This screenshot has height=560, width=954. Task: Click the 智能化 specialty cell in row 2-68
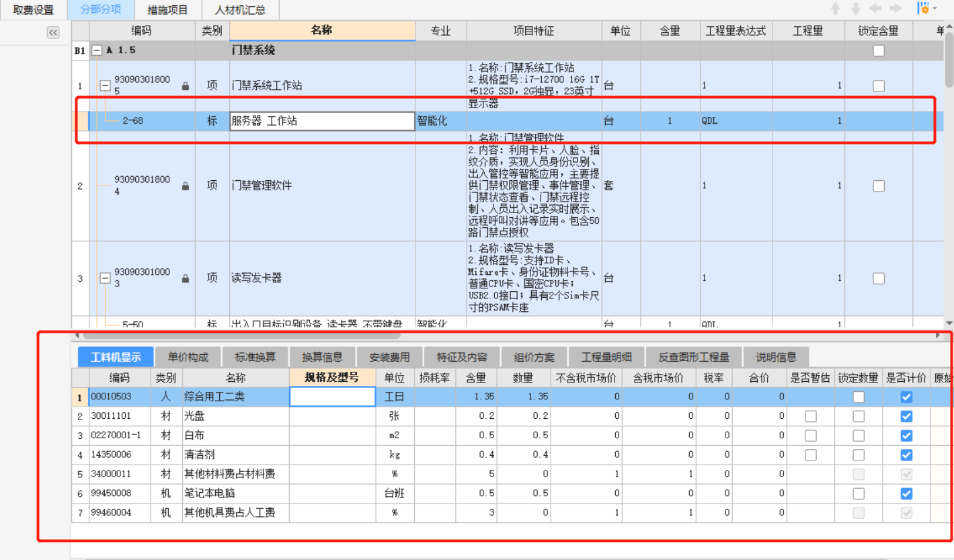441,121
